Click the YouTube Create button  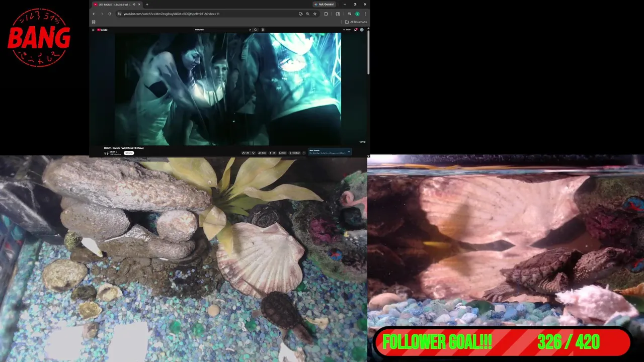click(x=347, y=30)
